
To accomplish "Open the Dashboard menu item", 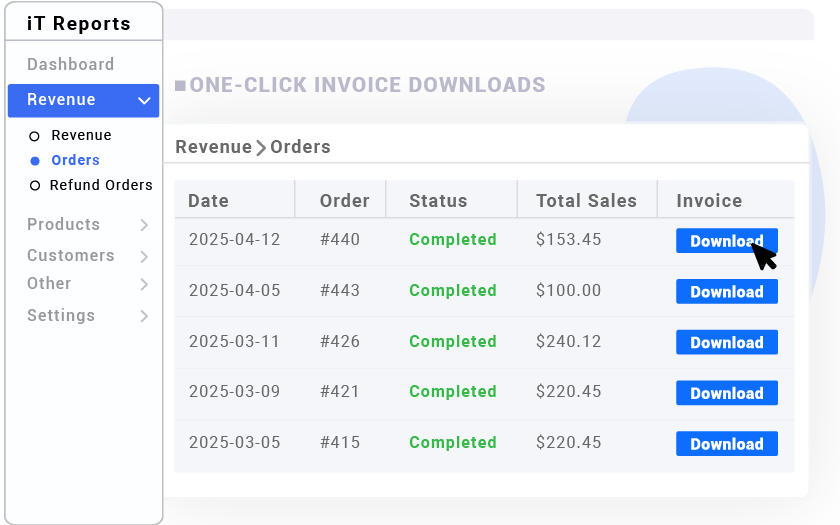I will coord(71,64).
